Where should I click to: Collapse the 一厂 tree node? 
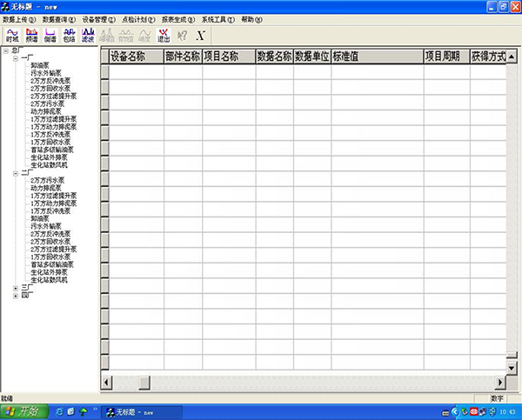[16, 58]
